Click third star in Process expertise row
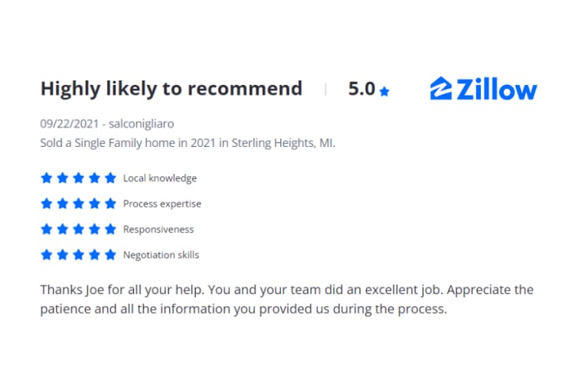The image size is (588, 392). tap(78, 204)
